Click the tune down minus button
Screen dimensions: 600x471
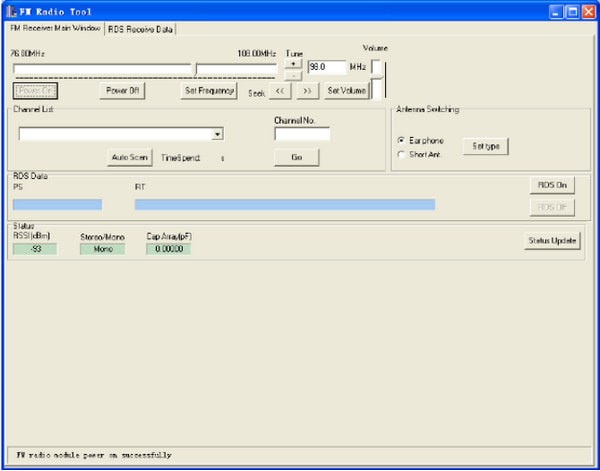[x=292, y=74]
